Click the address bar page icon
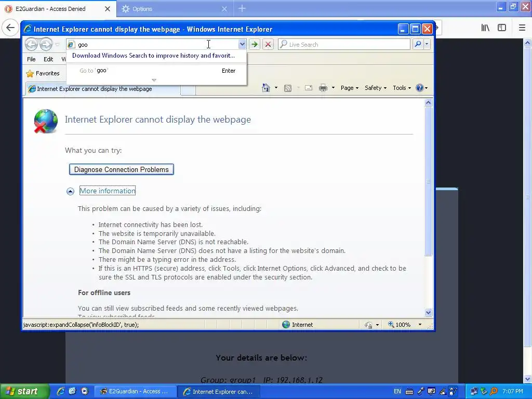Viewport: 532px width, 399px height. [x=71, y=45]
